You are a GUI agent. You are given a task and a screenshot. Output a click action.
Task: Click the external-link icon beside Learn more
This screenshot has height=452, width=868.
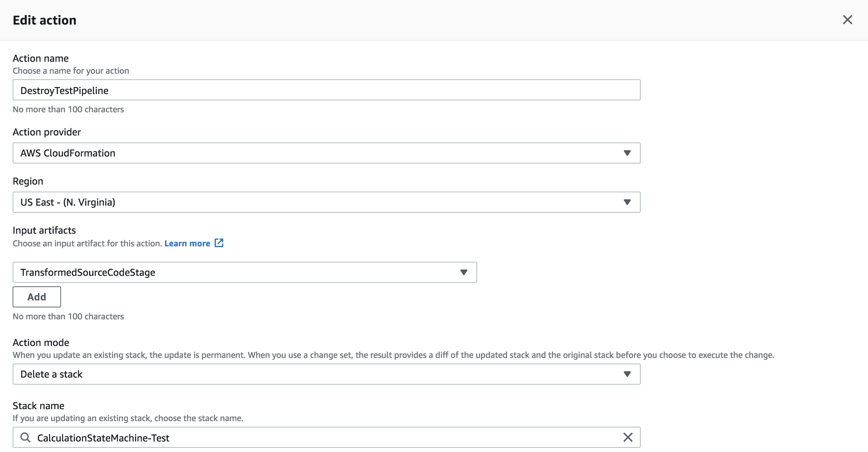point(219,243)
